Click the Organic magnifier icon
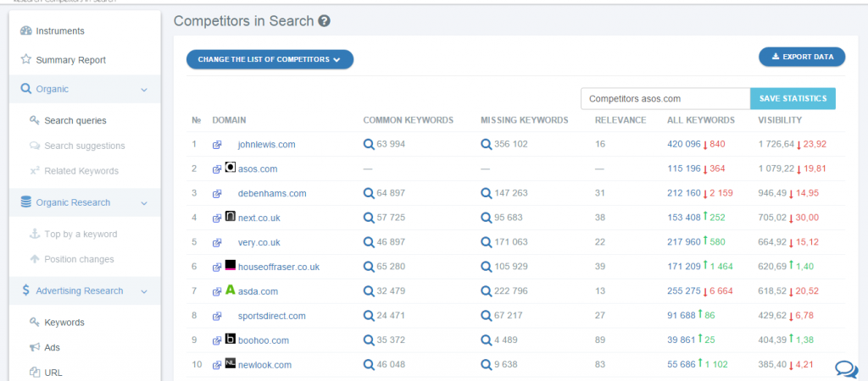This screenshot has height=381, width=868. coord(25,89)
